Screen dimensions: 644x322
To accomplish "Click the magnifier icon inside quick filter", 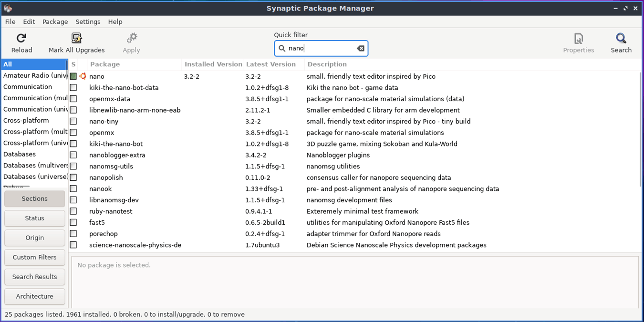I will [282, 48].
